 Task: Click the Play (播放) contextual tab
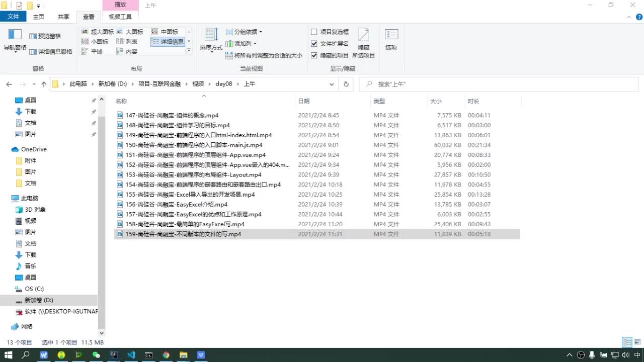[120, 5]
